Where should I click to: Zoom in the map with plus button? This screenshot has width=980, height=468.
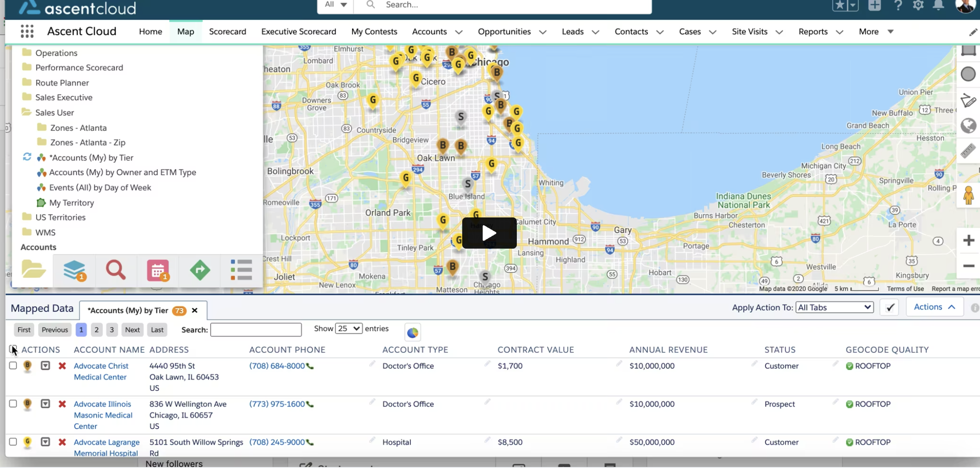pos(969,240)
